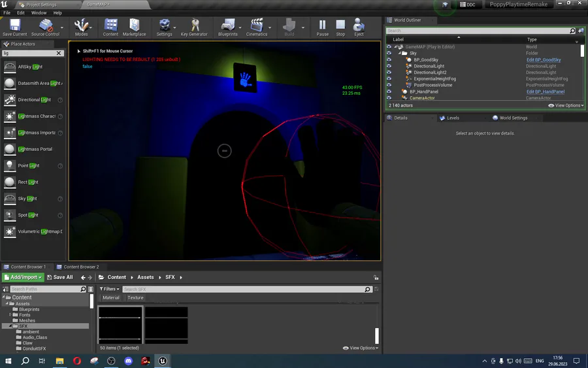
Task: Collapse the SFX folder in tree
Action: (10, 326)
